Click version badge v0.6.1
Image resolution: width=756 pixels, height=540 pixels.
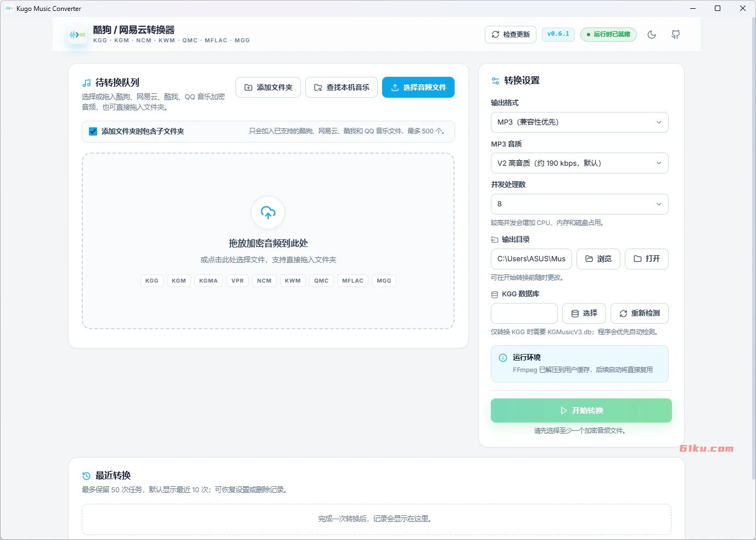click(558, 34)
